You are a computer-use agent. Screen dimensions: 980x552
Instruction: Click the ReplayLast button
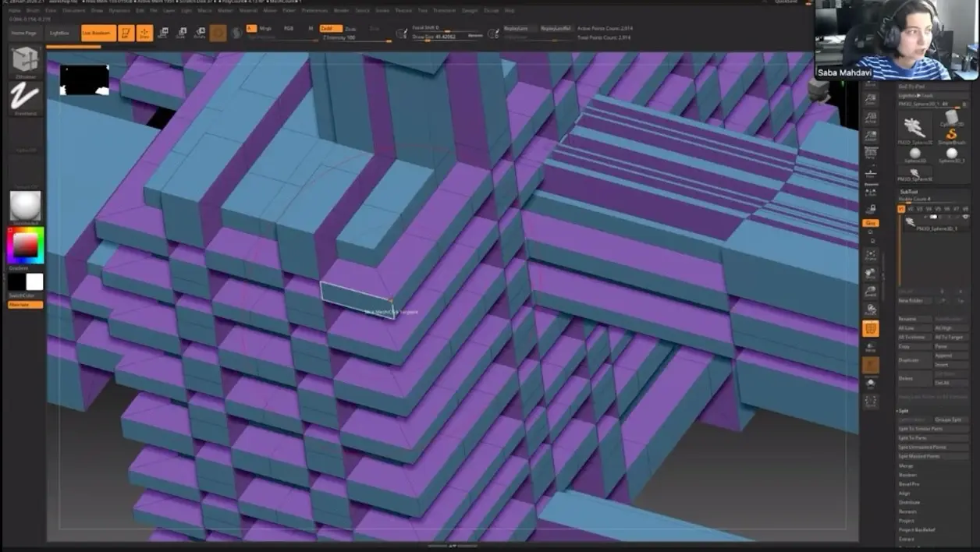pyautogui.click(x=517, y=28)
